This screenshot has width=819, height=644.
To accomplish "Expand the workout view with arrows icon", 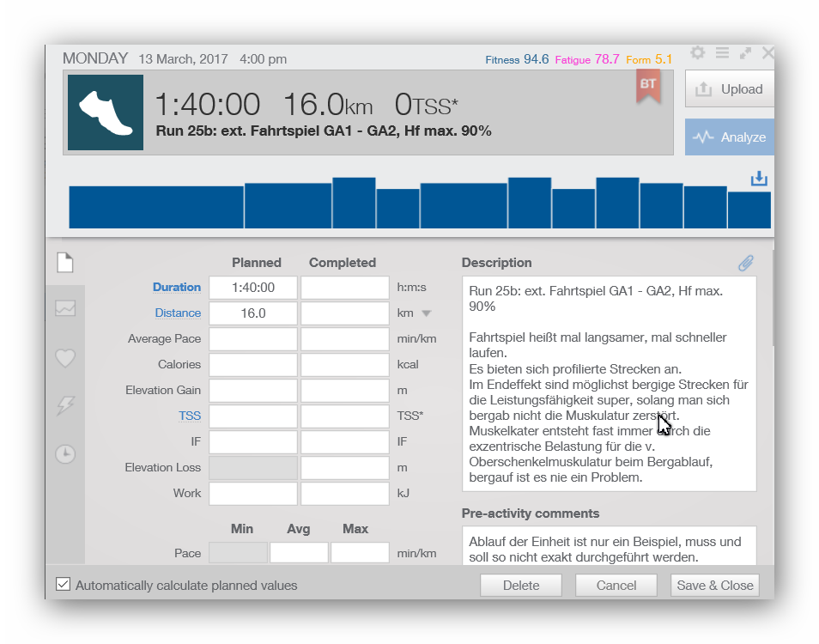I will (745, 52).
